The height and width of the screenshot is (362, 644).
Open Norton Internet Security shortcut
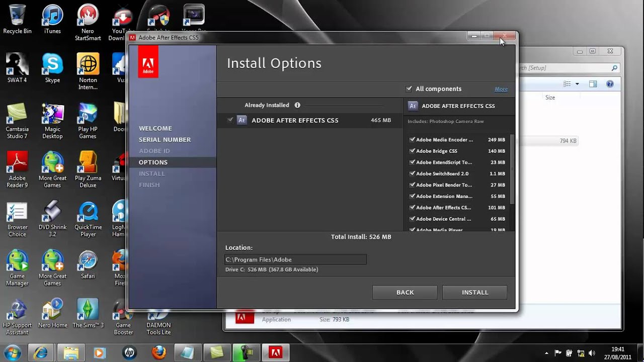(x=88, y=71)
